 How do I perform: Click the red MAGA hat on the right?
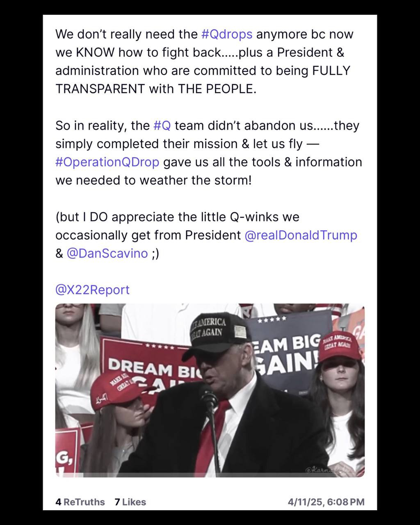click(339, 346)
